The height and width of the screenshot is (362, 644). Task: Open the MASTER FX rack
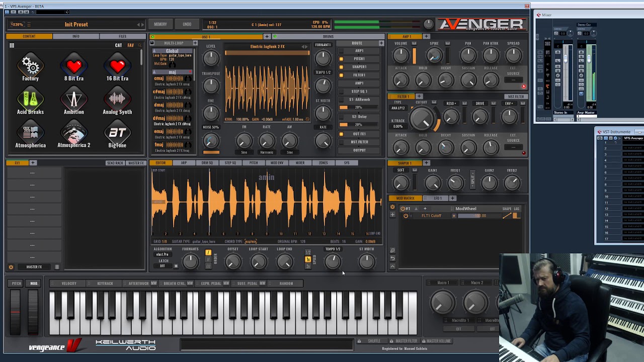(136, 163)
